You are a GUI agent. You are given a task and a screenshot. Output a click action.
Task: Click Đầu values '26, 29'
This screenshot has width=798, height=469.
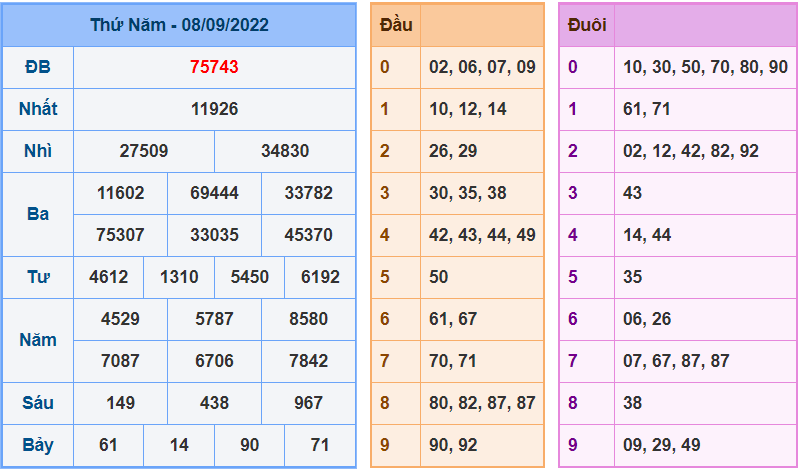453,151
